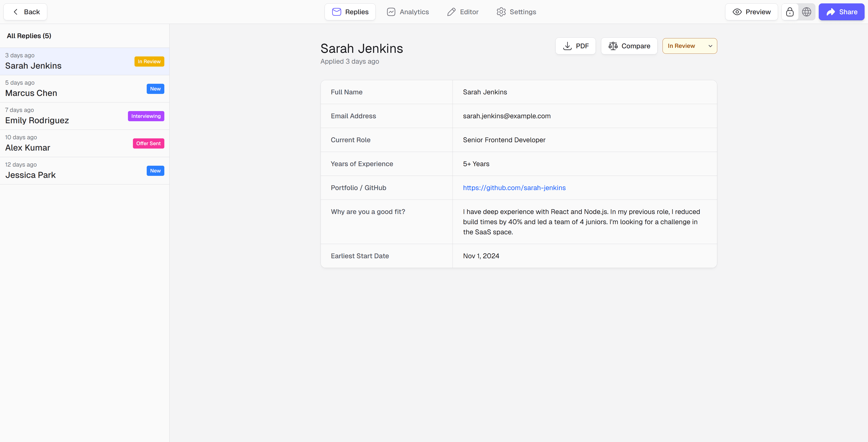The height and width of the screenshot is (442, 868).
Task: Click the Offer Sent badge for Alex Kumar
Action: (x=148, y=143)
